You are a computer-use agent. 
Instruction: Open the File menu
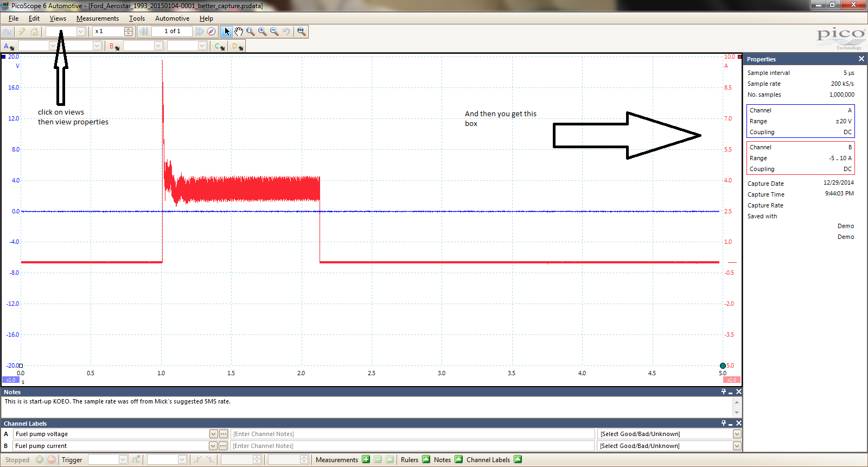[x=14, y=18]
